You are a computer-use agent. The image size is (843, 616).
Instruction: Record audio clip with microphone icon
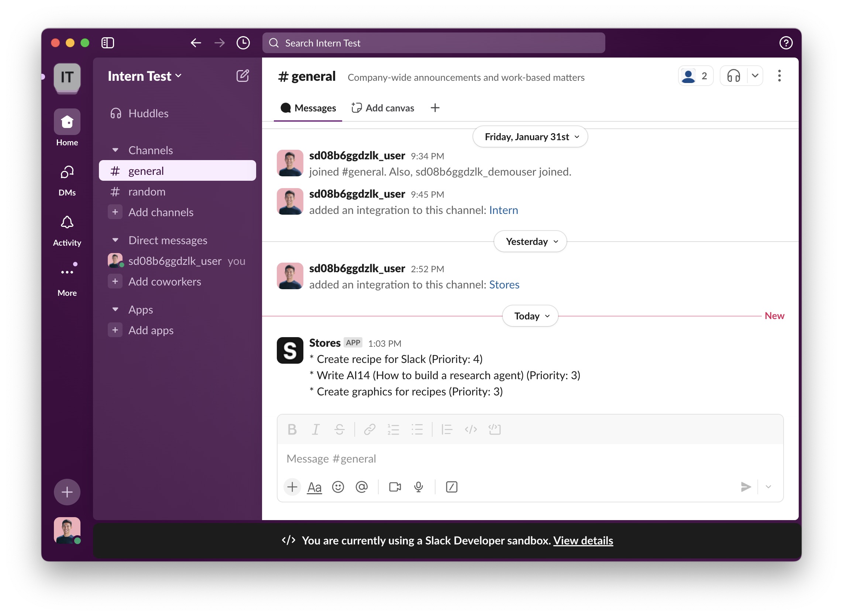pos(419,487)
